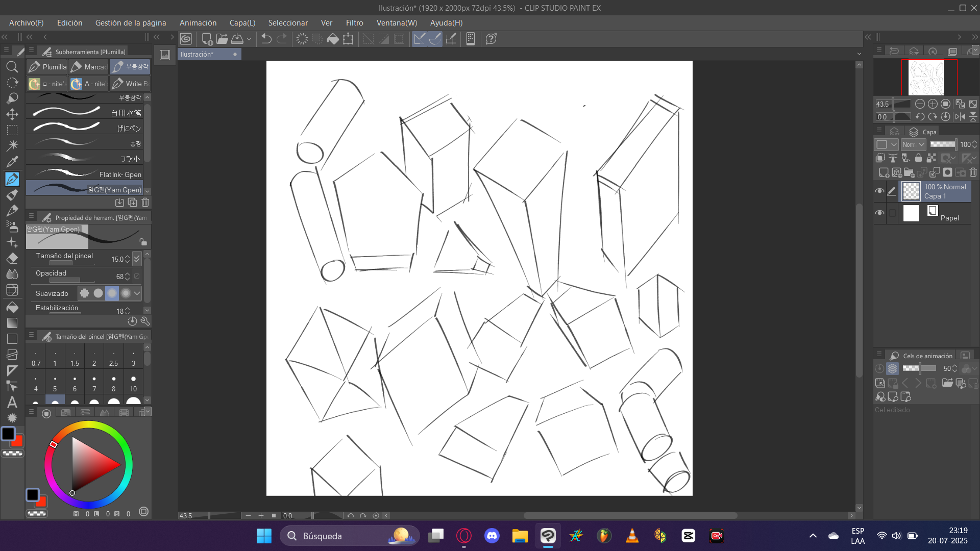This screenshot has height=551, width=980.
Task: Collapse left palette dock chevrons
Action: 5,37
